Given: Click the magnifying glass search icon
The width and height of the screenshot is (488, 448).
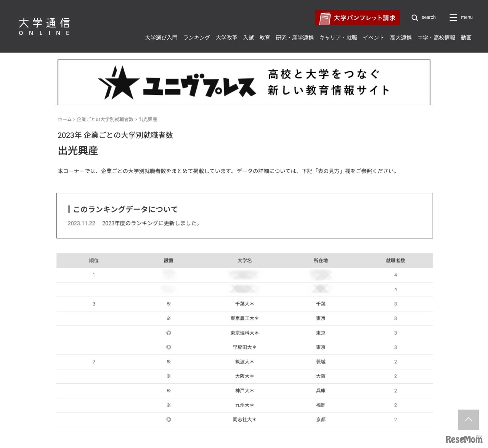Looking at the screenshot, I should (x=415, y=18).
